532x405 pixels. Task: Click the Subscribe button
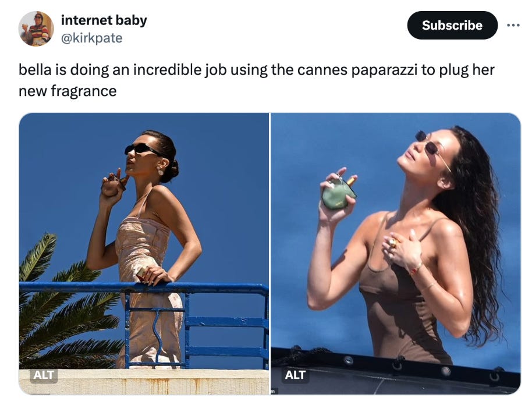tap(452, 25)
